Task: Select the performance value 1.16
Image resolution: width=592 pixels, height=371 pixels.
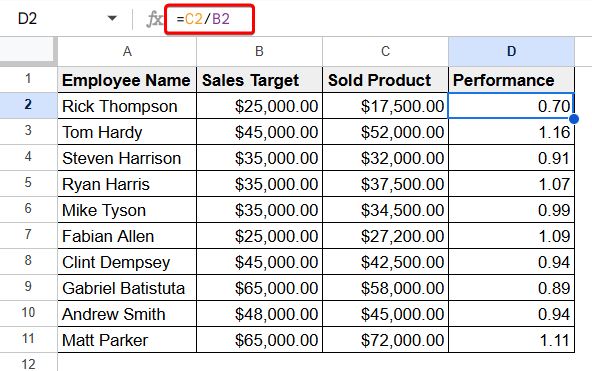Action: (512, 132)
